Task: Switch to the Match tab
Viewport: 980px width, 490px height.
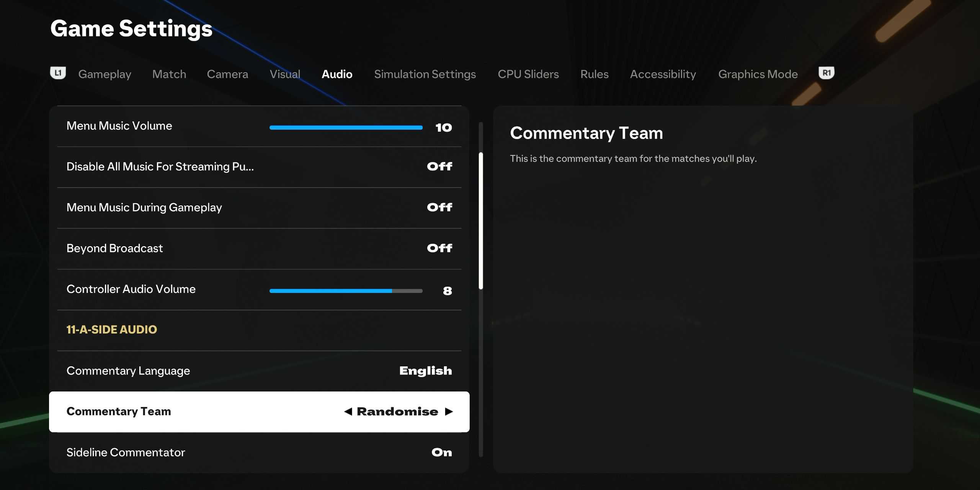Action: coord(169,74)
